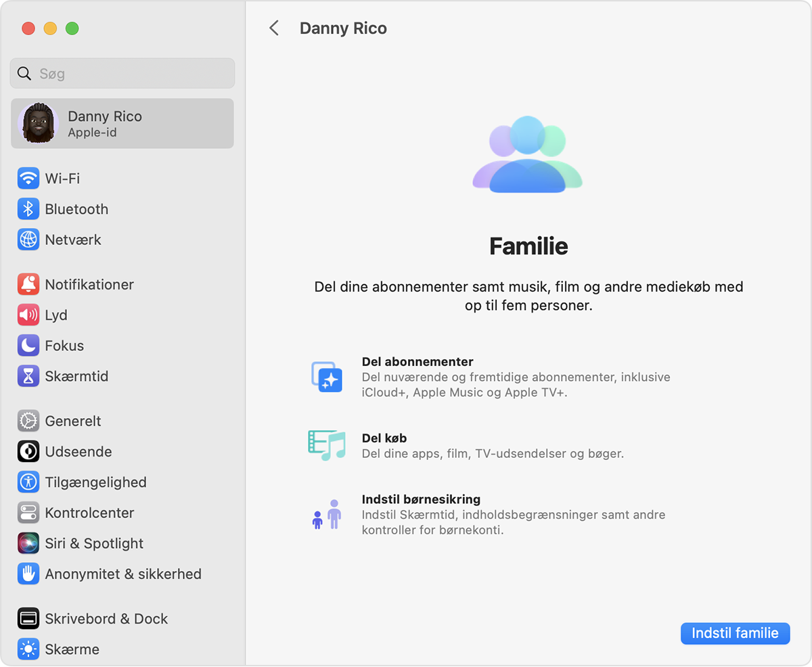Go back using the chevron arrow

click(274, 28)
